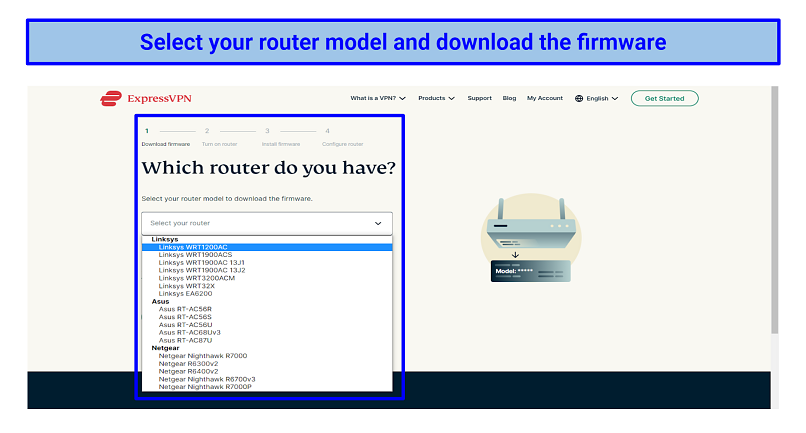Click the router illustration image
The image size is (806, 433).
(531, 238)
